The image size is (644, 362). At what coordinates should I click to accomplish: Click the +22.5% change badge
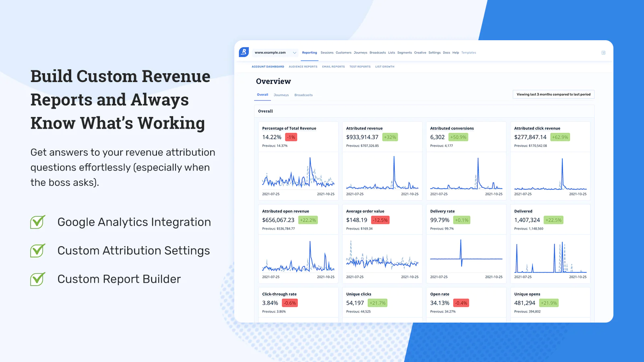[x=553, y=220]
